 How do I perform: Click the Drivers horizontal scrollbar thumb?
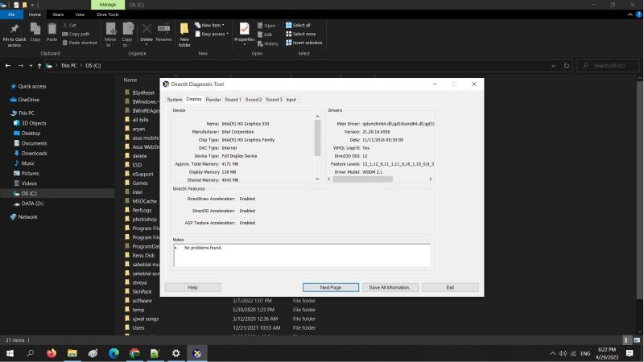click(363, 179)
